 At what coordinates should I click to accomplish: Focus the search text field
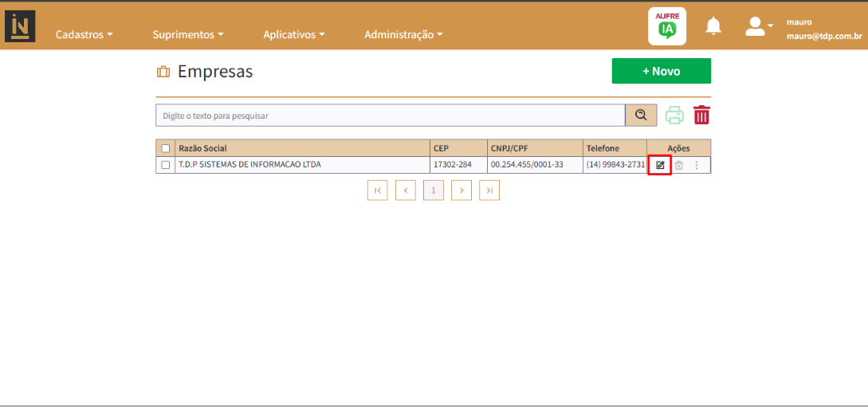click(390, 116)
